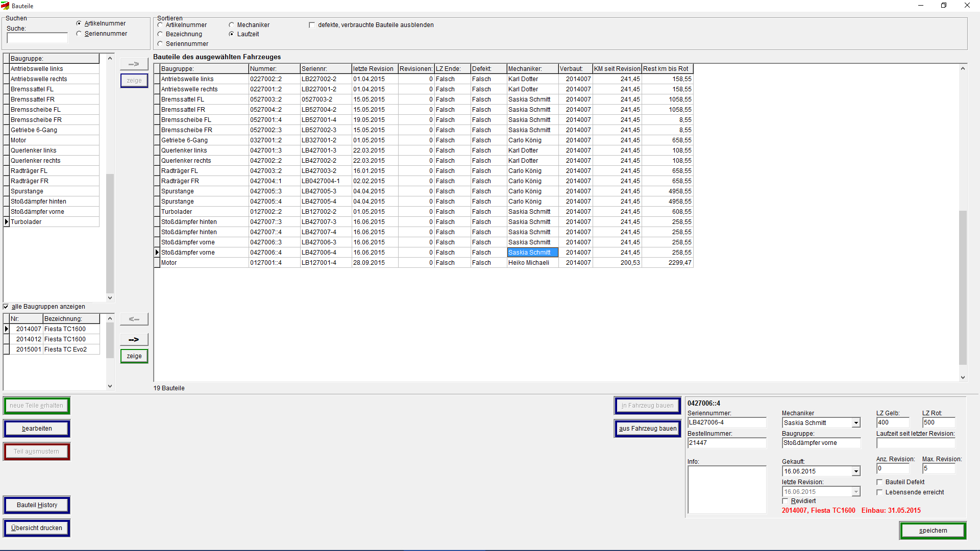The height and width of the screenshot is (551, 980).
Task: Click the bearbeiten button
Action: 36,429
